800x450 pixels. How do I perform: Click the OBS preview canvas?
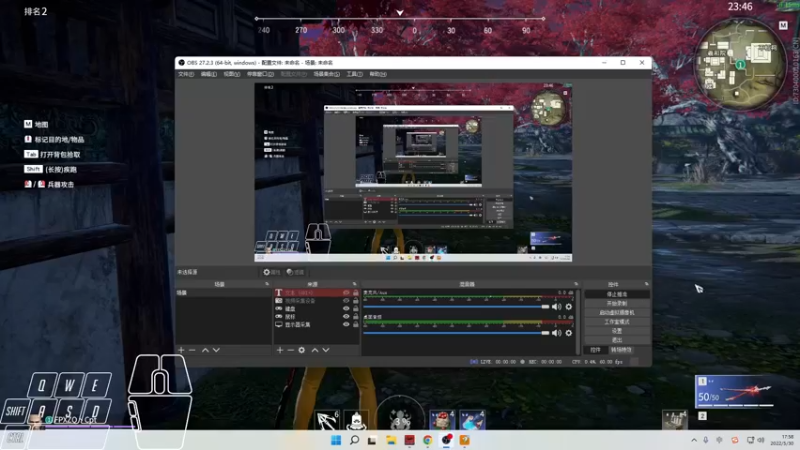pos(413,172)
